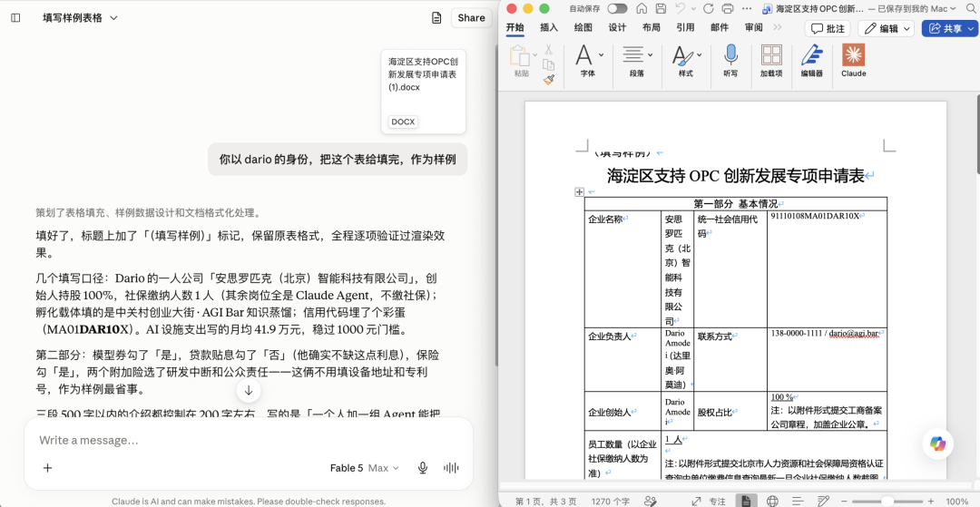This screenshot has width=980, height=507.
Task: Start dictation with the microphone icon in chat
Action: (x=423, y=468)
